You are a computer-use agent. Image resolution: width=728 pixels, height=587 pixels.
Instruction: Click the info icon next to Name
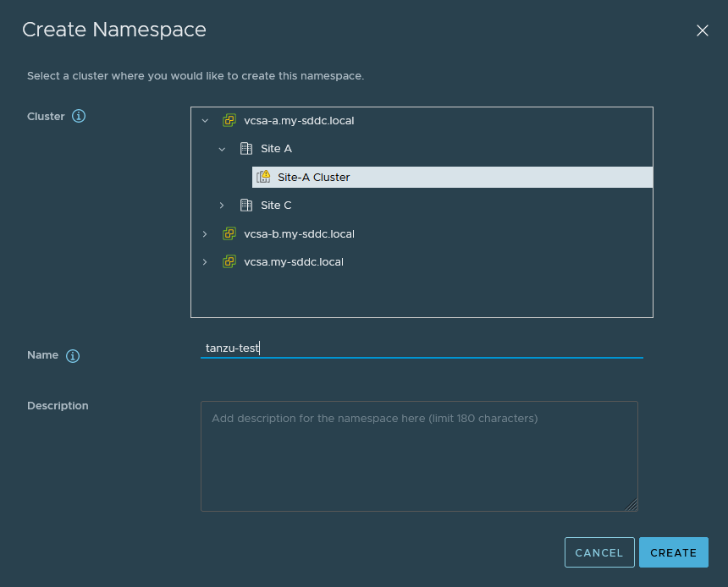click(73, 356)
